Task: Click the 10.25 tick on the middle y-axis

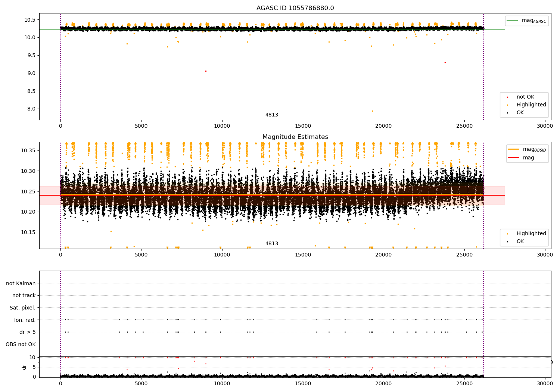Action: tap(28, 192)
